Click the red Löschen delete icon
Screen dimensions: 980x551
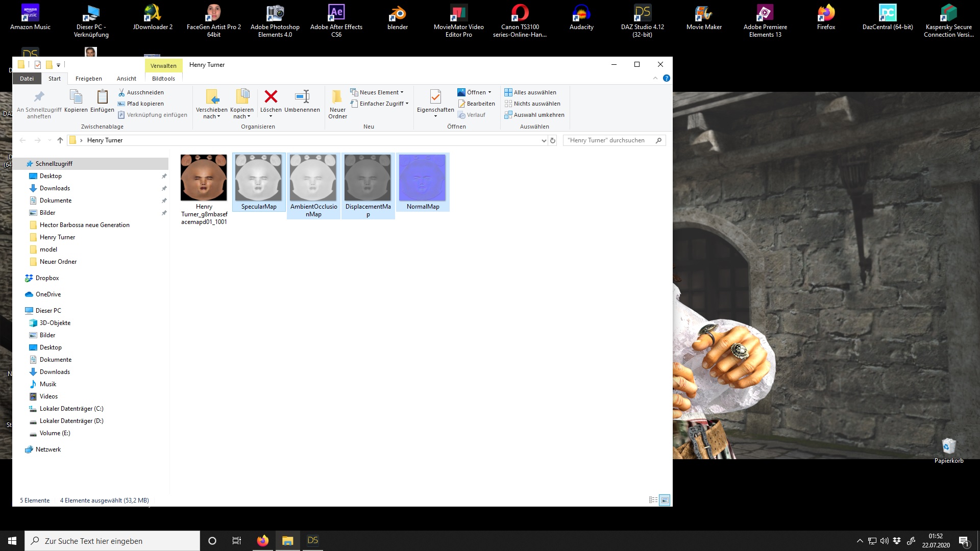click(271, 96)
